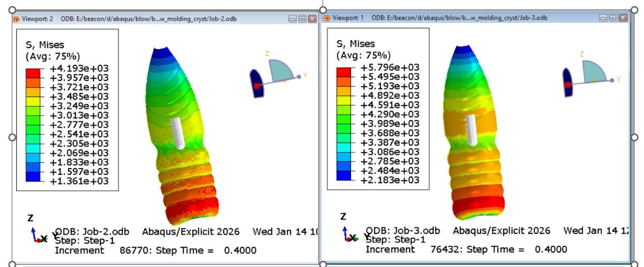Click legend maximum value +4.193e+03
644x267 pixels.
[x=79, y=69]
